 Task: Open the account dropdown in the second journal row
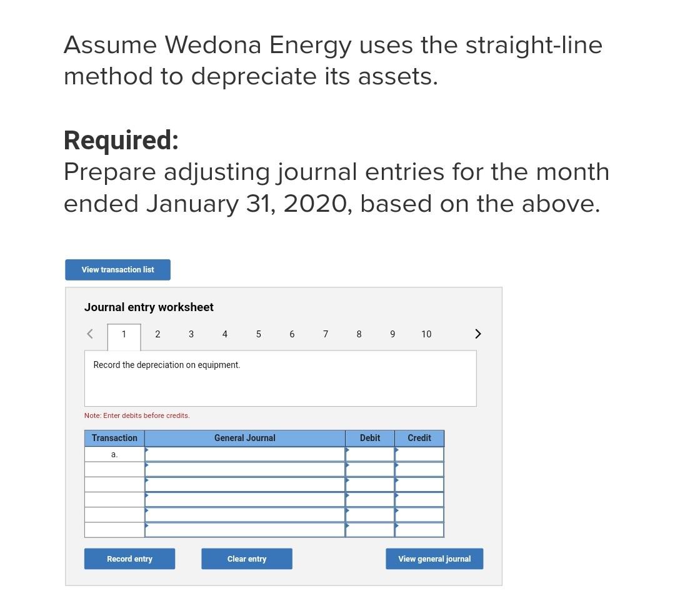147,465
